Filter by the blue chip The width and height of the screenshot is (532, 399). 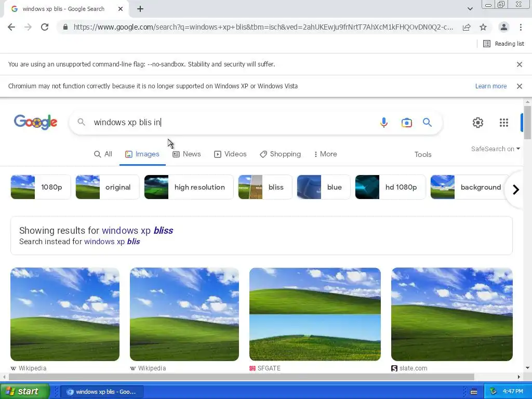tap(323, 187)
